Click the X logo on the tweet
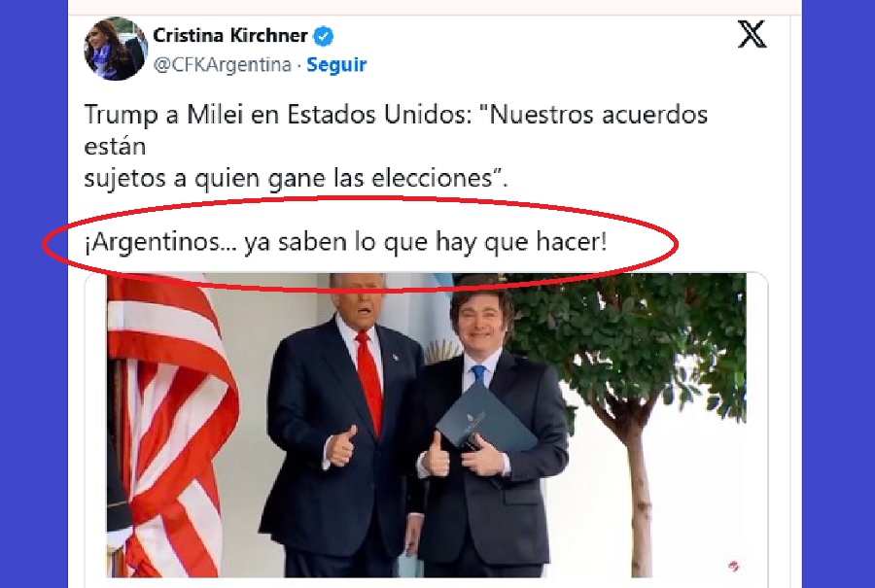 (752, 34)
